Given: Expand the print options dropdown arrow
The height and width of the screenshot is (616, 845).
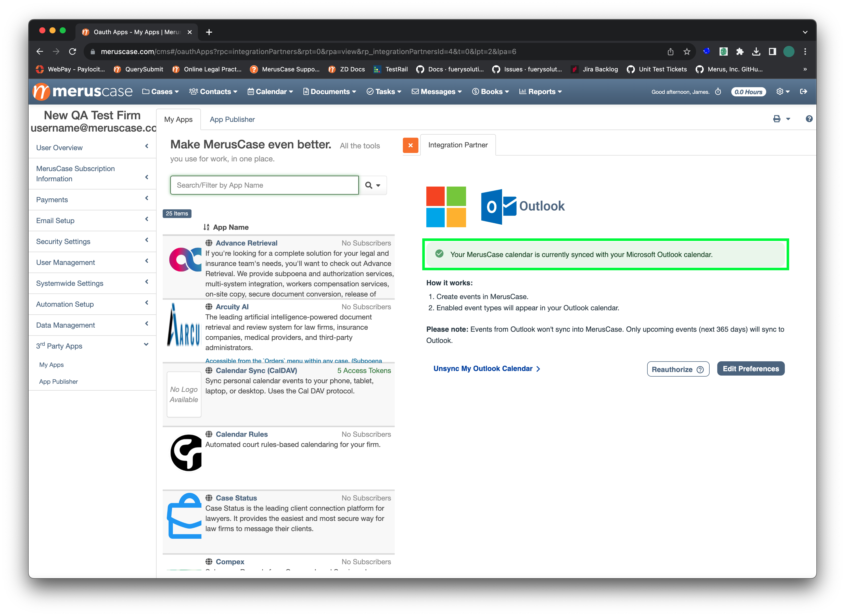Looking at the screenshot, I should coord(788,119).
